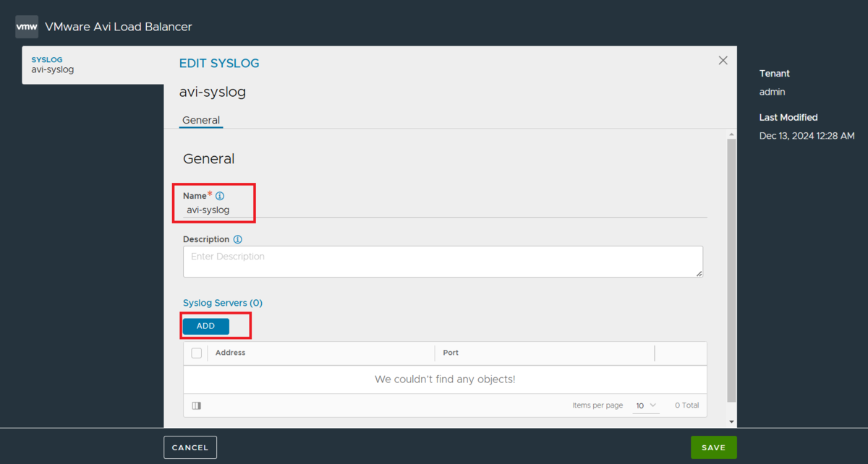Click the 'We couldn't find any objects!' message
Screen dimensions: 868x464
tap(445, 379)
